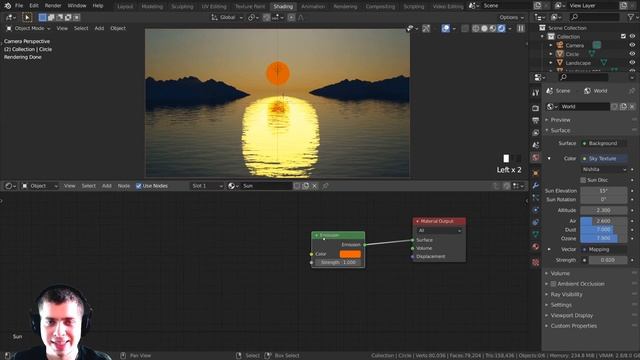Toggle X-ray mode in viewport
This screenshot has width=640, height=360.
coord(464,28)
